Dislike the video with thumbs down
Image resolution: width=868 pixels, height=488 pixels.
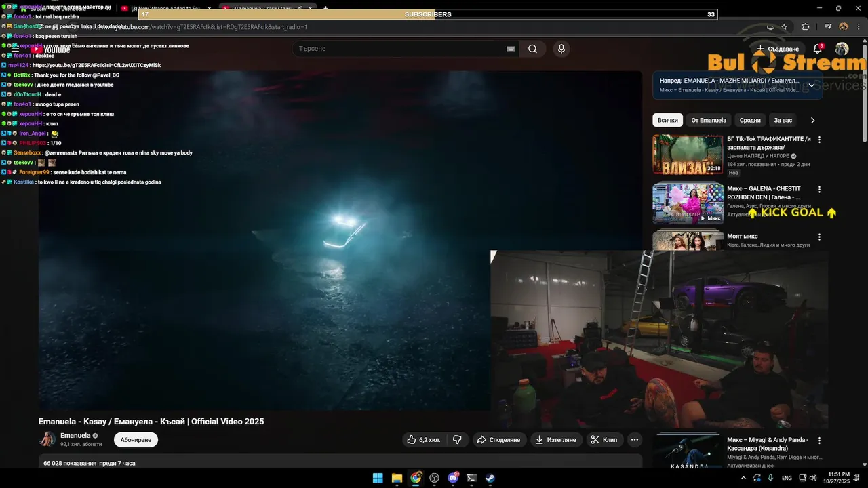pyautogui.click(x=457, y=440)
